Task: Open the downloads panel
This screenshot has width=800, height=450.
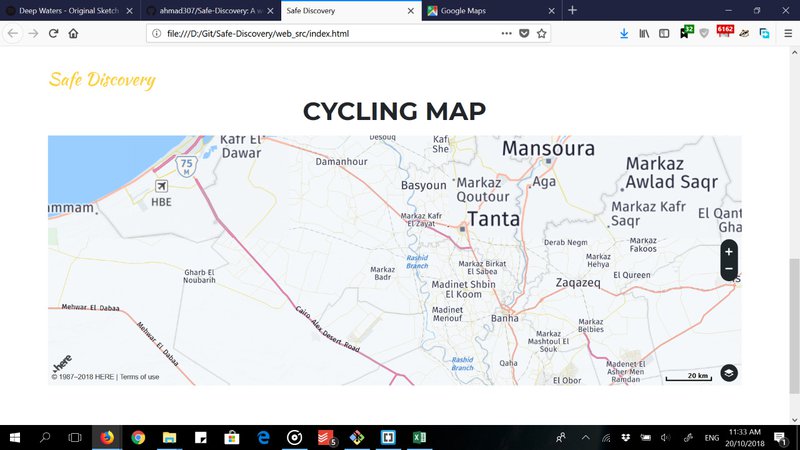Action: coord(623,34)
